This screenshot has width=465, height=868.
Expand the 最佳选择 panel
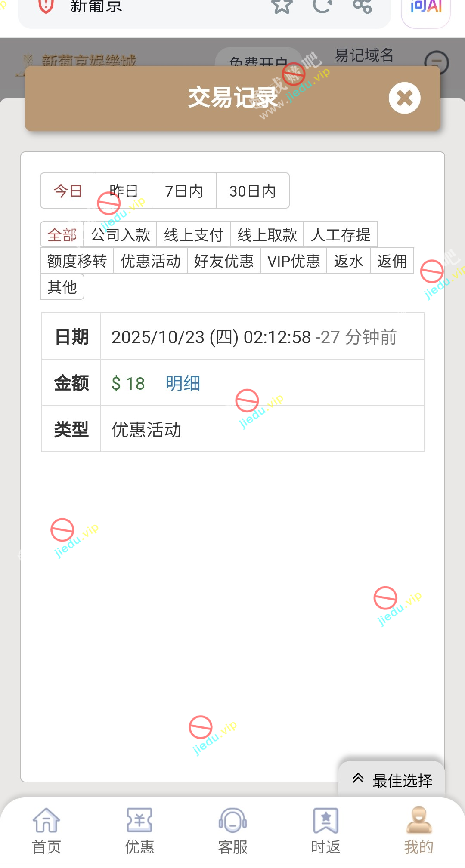coord(392,780)
